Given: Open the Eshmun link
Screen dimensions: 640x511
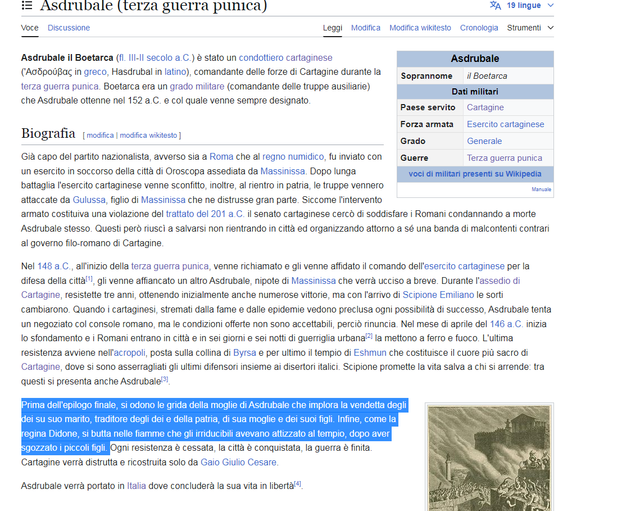Looking at the screenshot, I should (x=370, y=353).
